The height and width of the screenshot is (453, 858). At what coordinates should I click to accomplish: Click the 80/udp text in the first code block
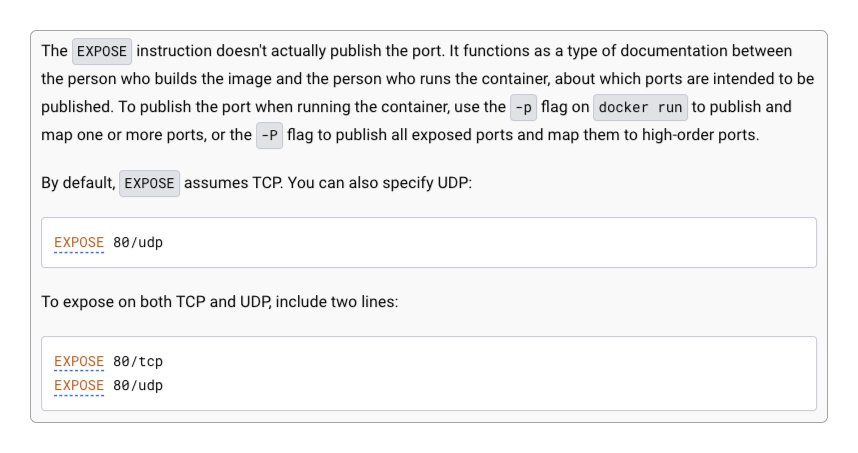point(138,242)
